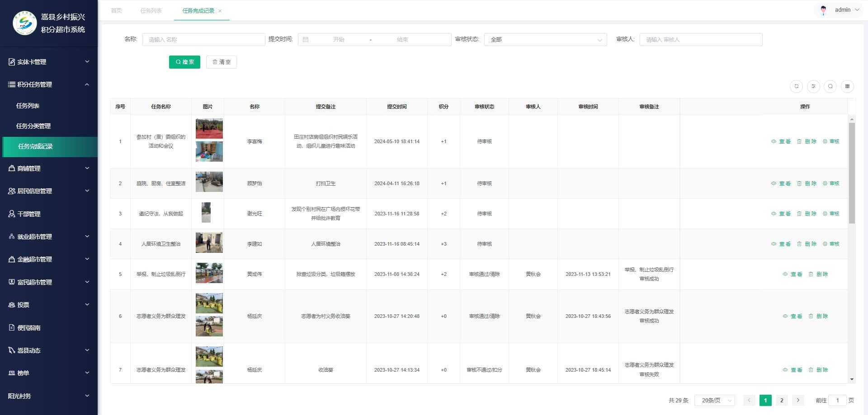Click the admin avatar icon

coord(823,10)
